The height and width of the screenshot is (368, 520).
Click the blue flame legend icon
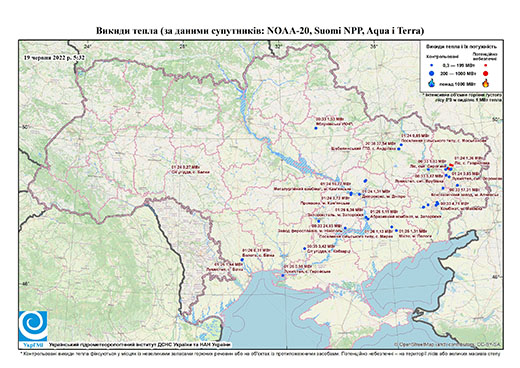coord(432,83)
